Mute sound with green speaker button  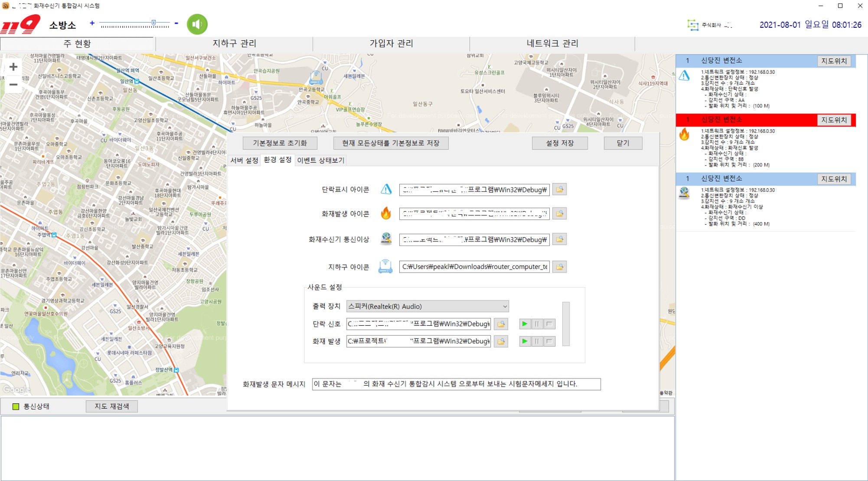tap(197, 24)
